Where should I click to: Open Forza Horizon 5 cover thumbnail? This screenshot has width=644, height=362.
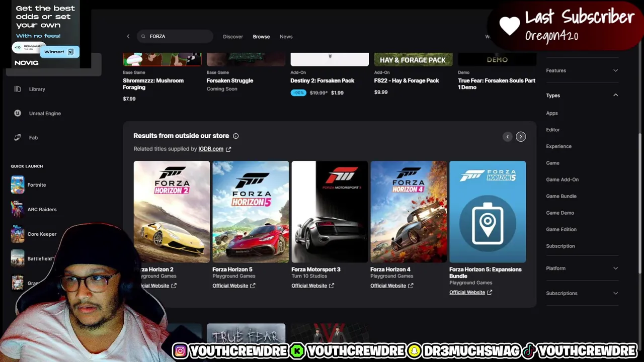pyautogui.click(x=251, y=212)
